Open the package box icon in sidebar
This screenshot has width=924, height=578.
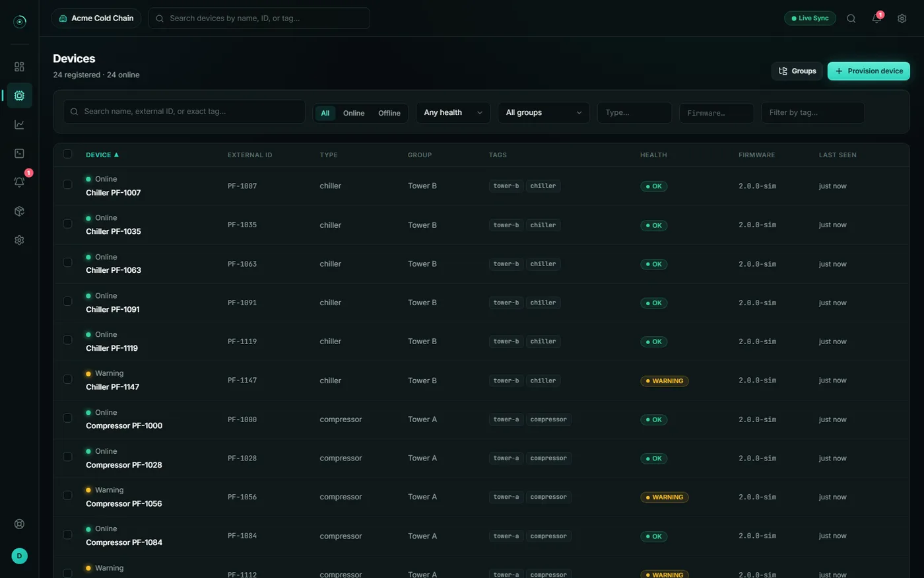coord(19,211)
